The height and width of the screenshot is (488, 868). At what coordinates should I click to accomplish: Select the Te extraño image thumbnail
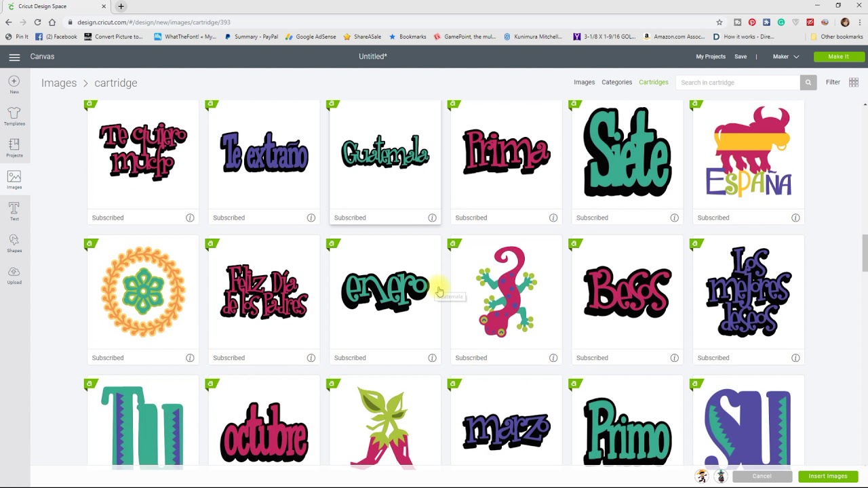point(264,153)
